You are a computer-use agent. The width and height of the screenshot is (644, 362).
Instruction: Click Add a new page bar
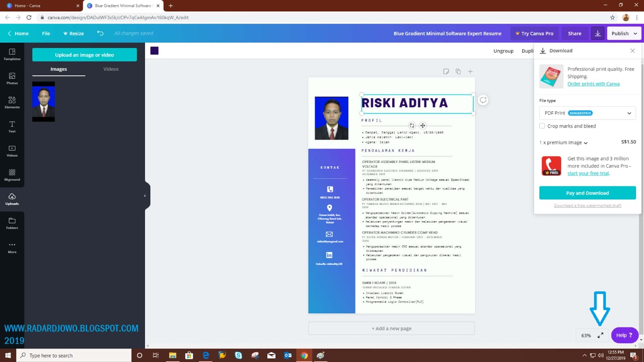(x=392, y=328)
